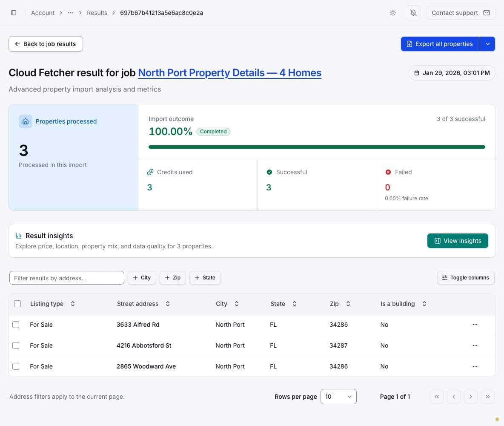The image size is (504, 426).
Task: Open row actions for 2865 Woodward Ave
Action: (x=475, y=366)
